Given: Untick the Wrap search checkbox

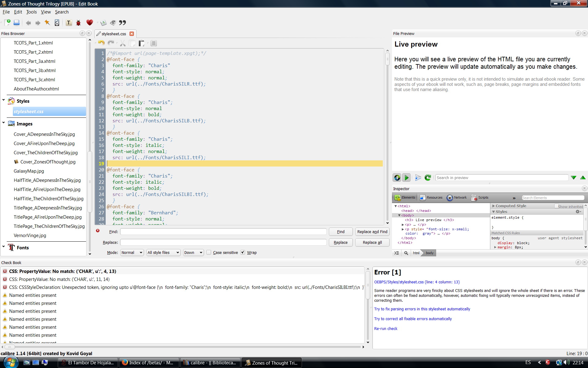Looking at the screenshot, I should tap(243, 252).
